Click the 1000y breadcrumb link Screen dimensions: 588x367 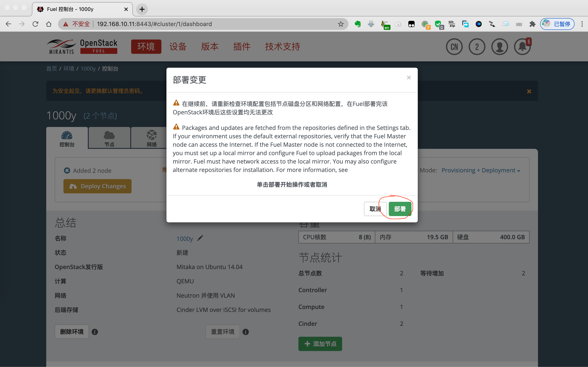[x=88, y=69]
